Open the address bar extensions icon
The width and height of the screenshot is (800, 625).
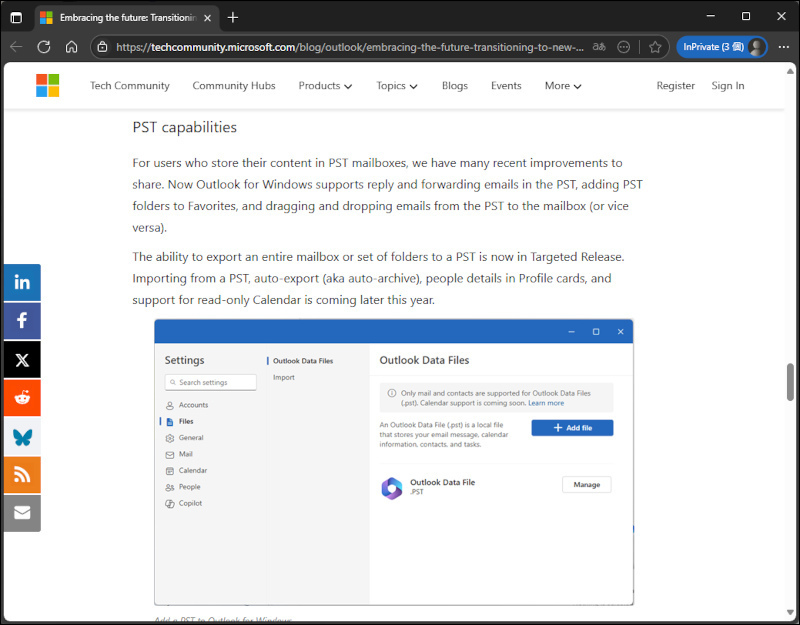(623, 47)
